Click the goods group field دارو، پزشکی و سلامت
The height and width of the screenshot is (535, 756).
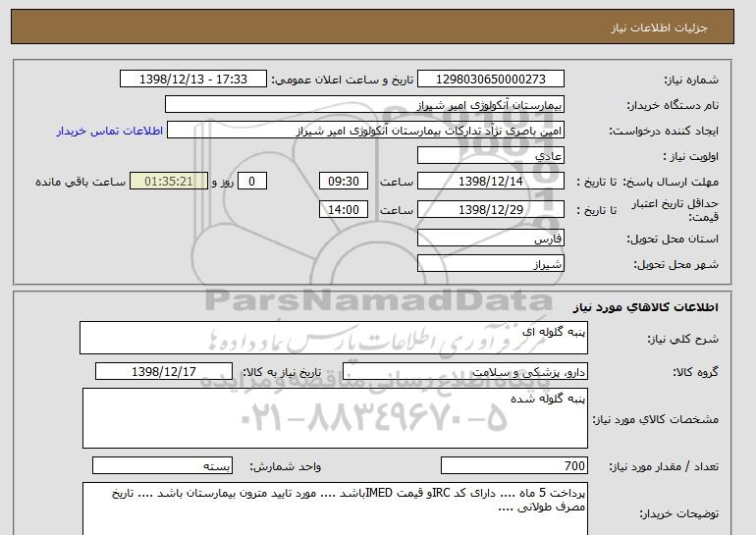[465, 372]
